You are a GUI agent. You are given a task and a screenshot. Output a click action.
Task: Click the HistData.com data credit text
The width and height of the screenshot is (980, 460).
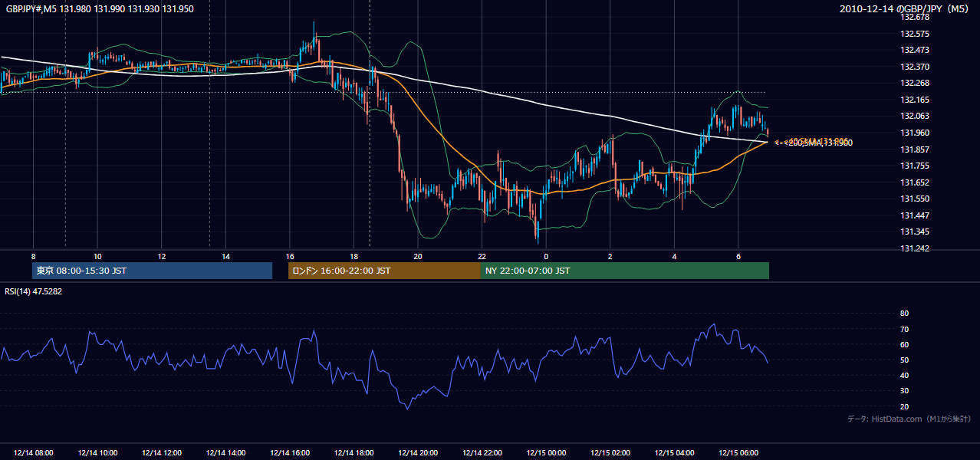pos(909,419)
